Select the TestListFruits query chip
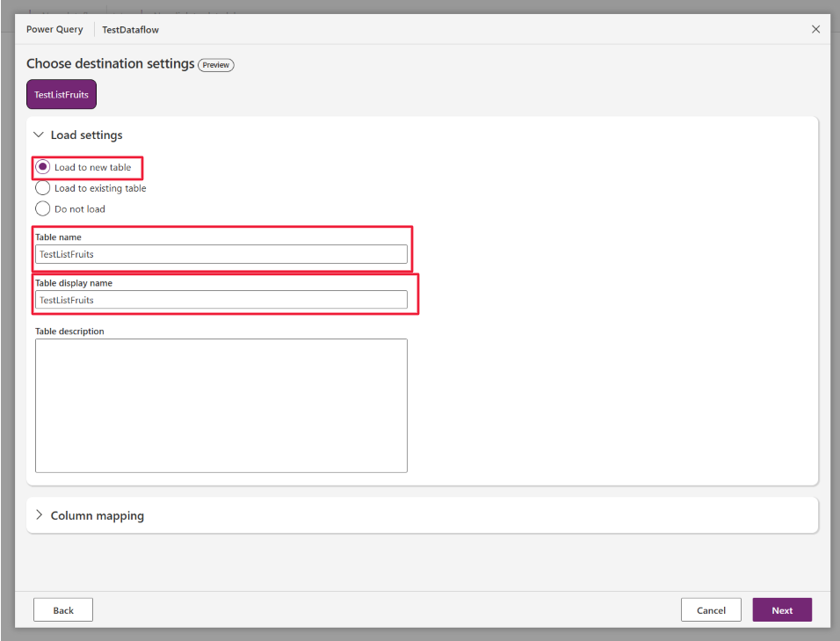Screen dimensions: 840x641 point(61,94)
